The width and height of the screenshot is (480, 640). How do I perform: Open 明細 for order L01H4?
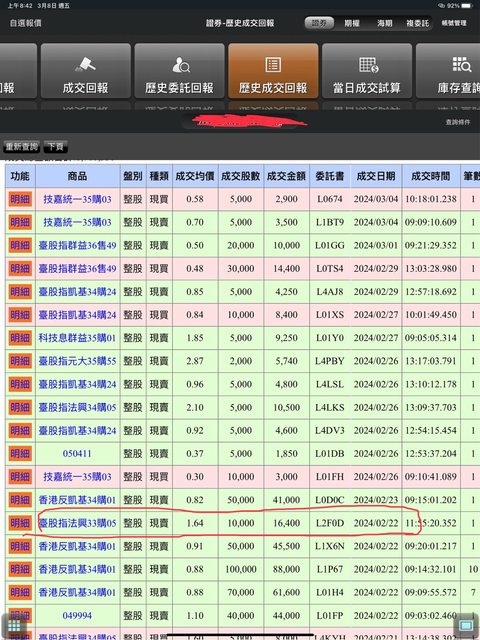[20, 592]
